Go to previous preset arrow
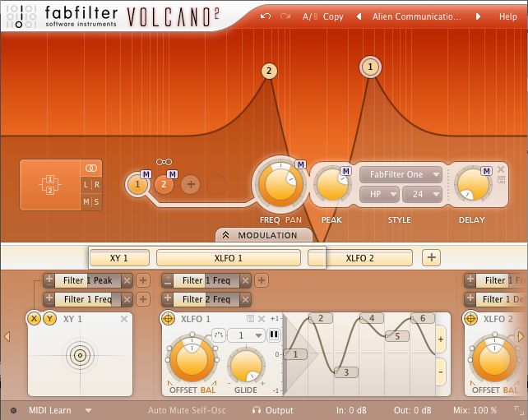The width and height of the screenshot is (528, 420). coord(359,16)
